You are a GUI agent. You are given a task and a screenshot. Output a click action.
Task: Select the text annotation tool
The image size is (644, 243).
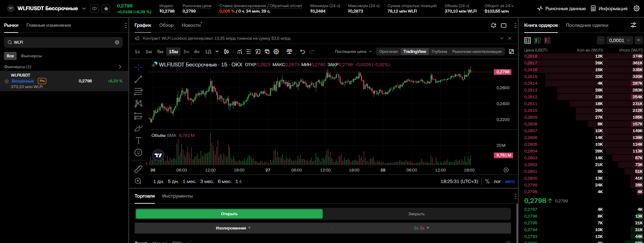point(138,140)
